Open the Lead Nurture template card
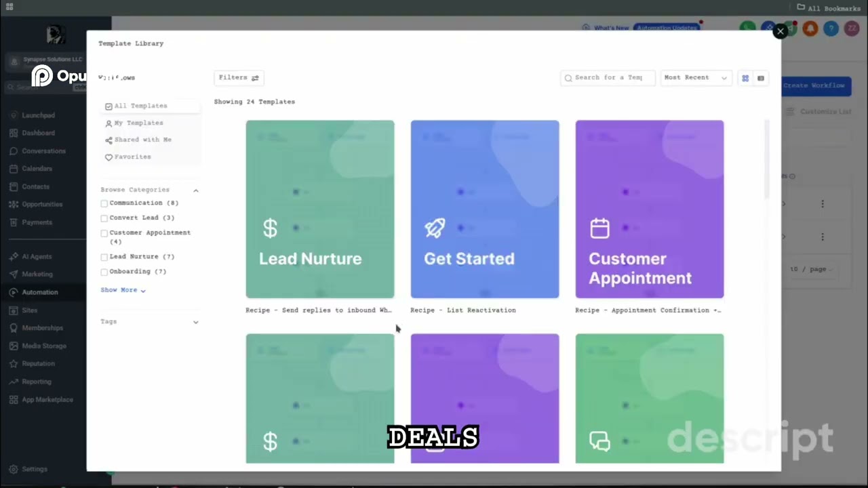This screenshot has width=868, height=488. click(x=320, y=209)
